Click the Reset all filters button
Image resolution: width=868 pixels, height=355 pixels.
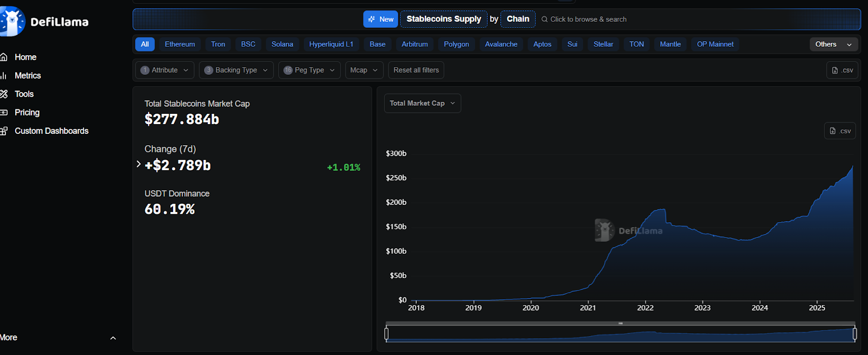point(416,70)
